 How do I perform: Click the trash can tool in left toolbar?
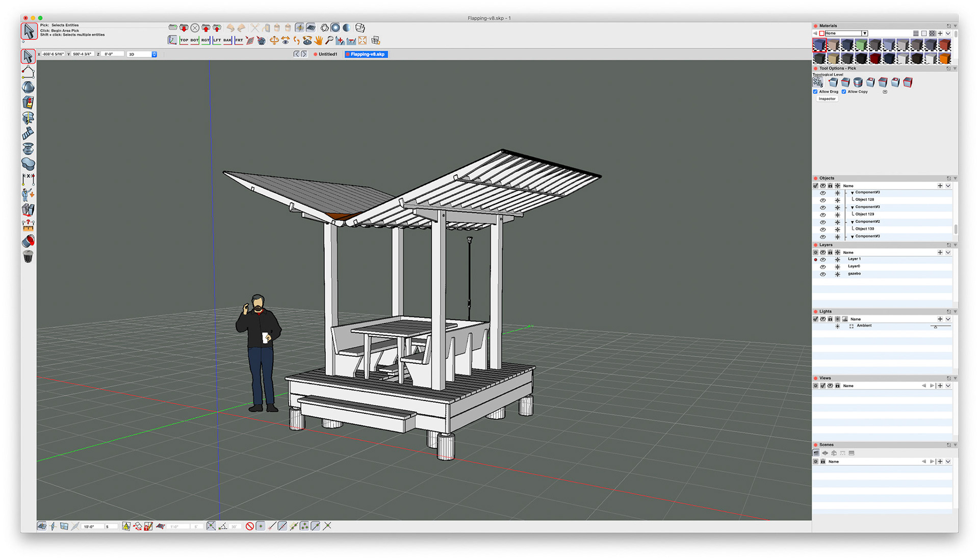28,256
